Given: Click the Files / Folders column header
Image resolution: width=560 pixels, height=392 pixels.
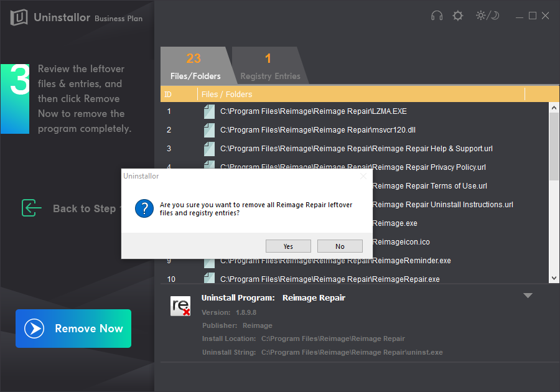Looking at the screenshot, I should pyautogui.click(x=361, y=94).
